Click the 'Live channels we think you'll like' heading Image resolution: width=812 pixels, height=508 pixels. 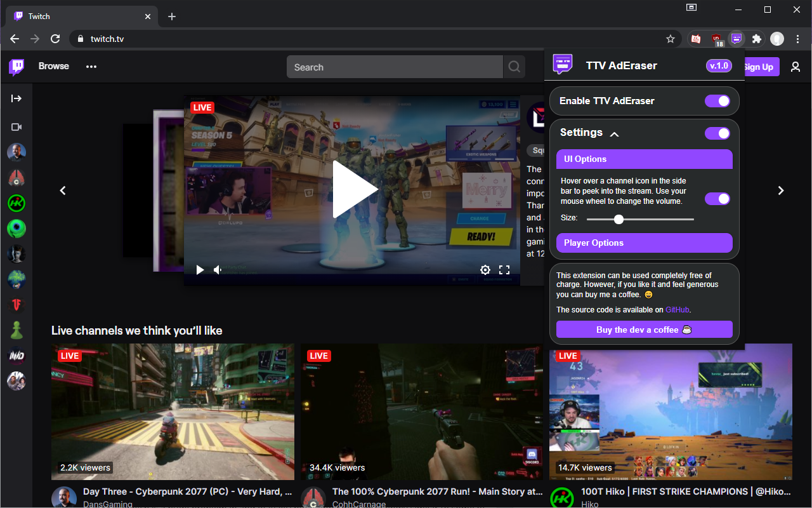(137, 330)
